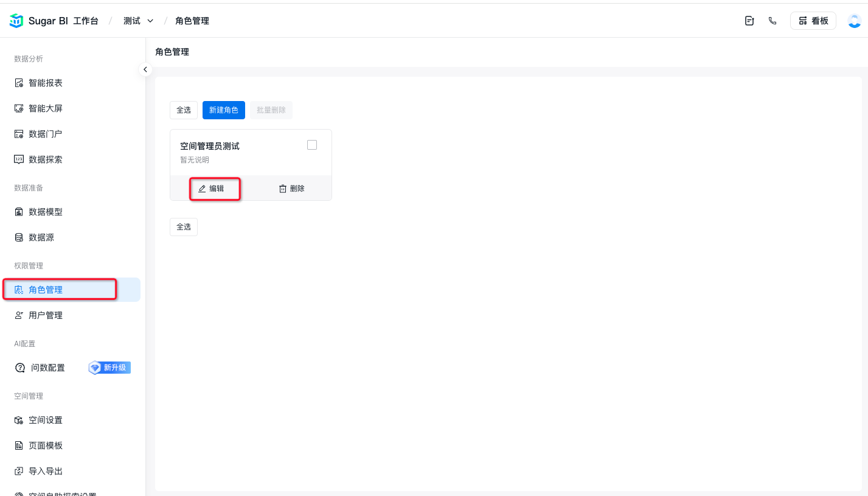Screen dimensions: 868x496
Task: Click the Sugar BI logo icon
Action: (x=16, y=21)
